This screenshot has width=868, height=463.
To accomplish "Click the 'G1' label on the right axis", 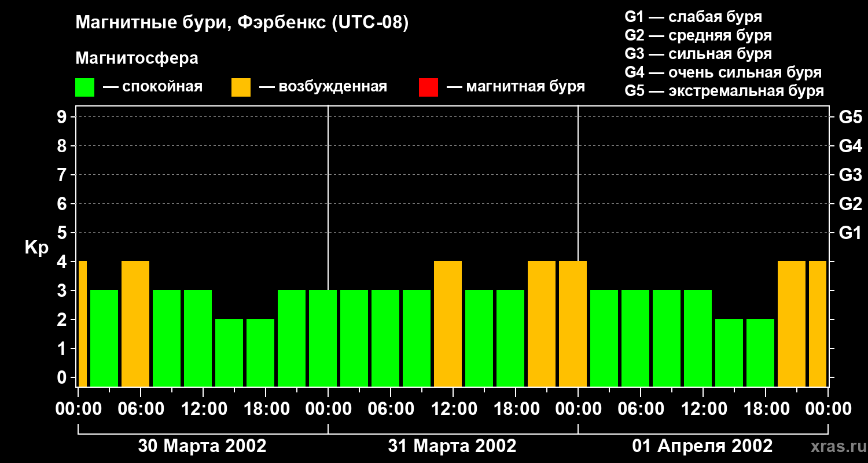I will click(x=850, y=233).
